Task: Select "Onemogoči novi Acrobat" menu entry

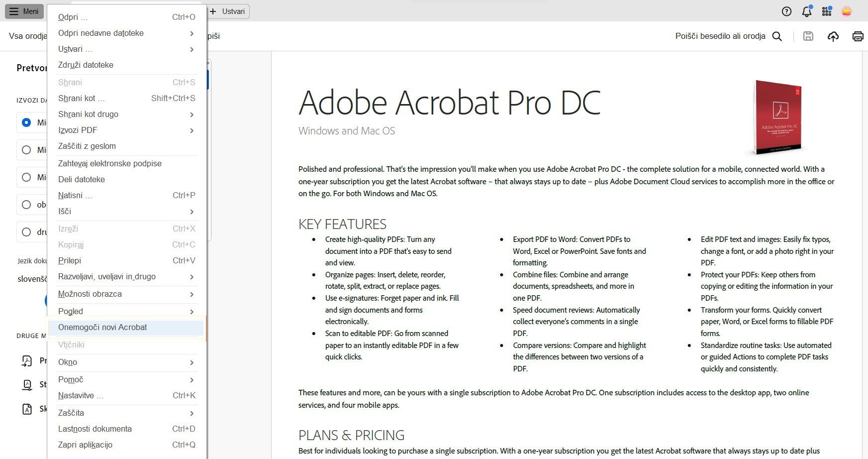Action: coord(102,328)
